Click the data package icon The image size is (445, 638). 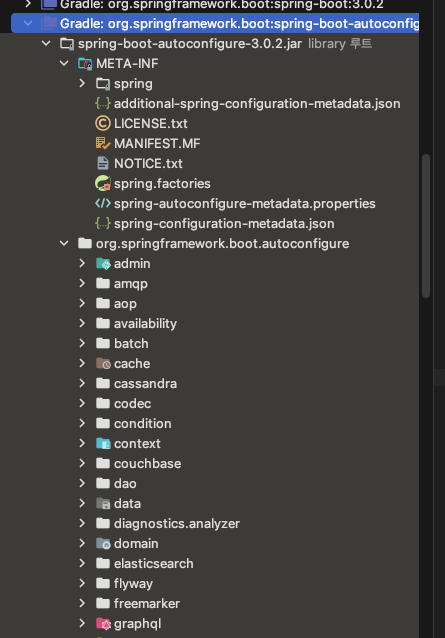(103, 503)
